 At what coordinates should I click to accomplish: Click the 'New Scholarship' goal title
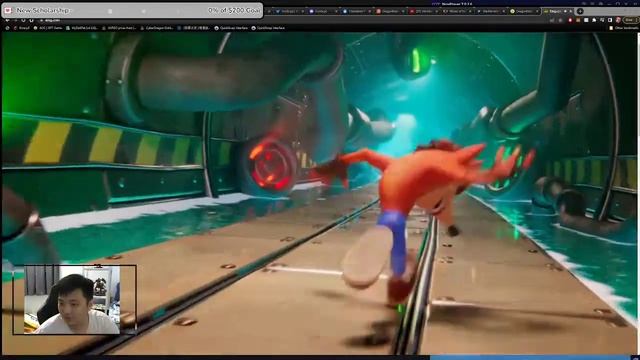pyautogui.click(x=43, y=10)
